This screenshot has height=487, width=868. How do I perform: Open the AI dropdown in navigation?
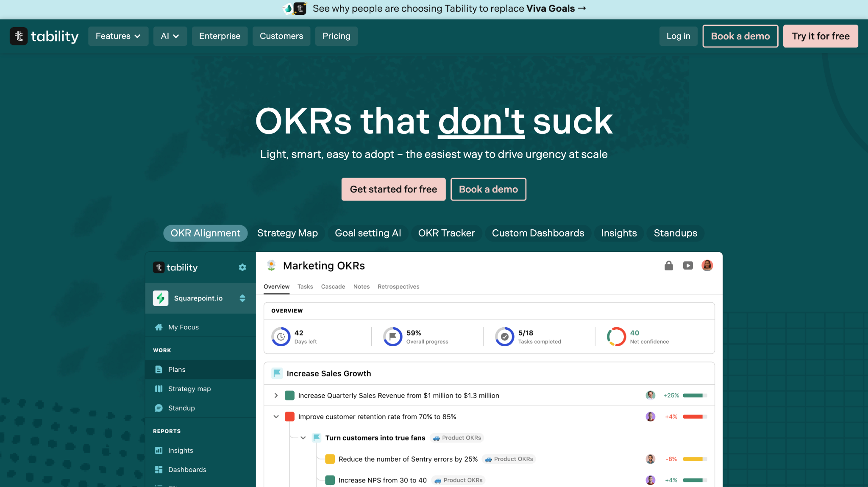pyautogui.click(x=170, y=36)
